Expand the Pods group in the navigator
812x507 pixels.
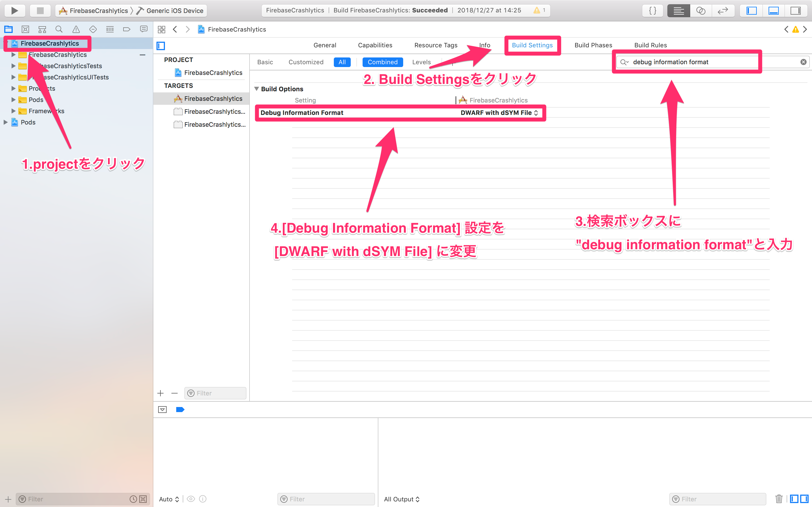tap(14, 100)
